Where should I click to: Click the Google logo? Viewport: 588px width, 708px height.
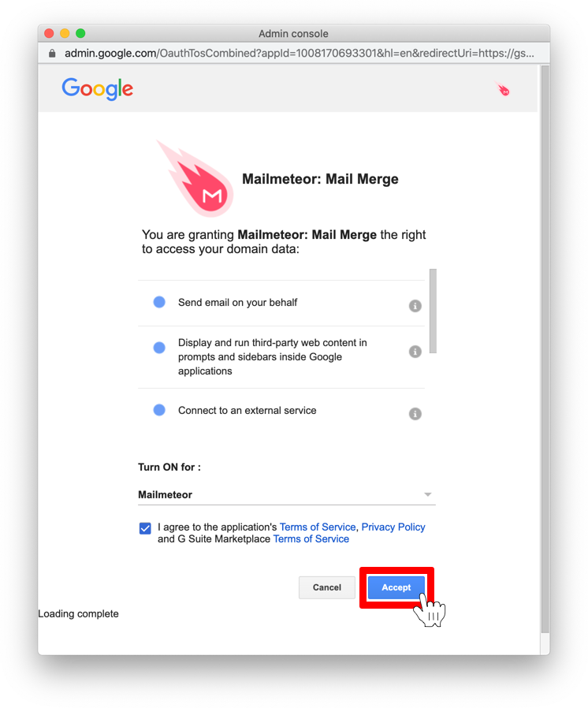(x=97, y=89)
